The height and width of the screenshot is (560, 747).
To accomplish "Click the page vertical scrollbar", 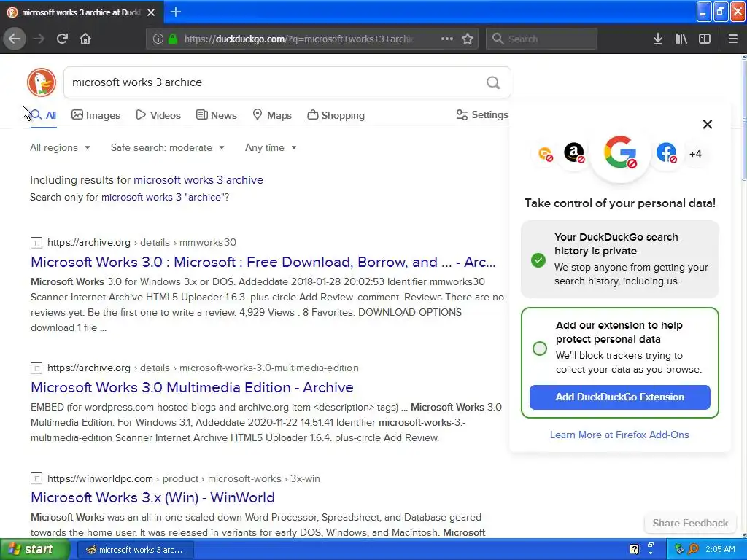I will coord(743,295).
